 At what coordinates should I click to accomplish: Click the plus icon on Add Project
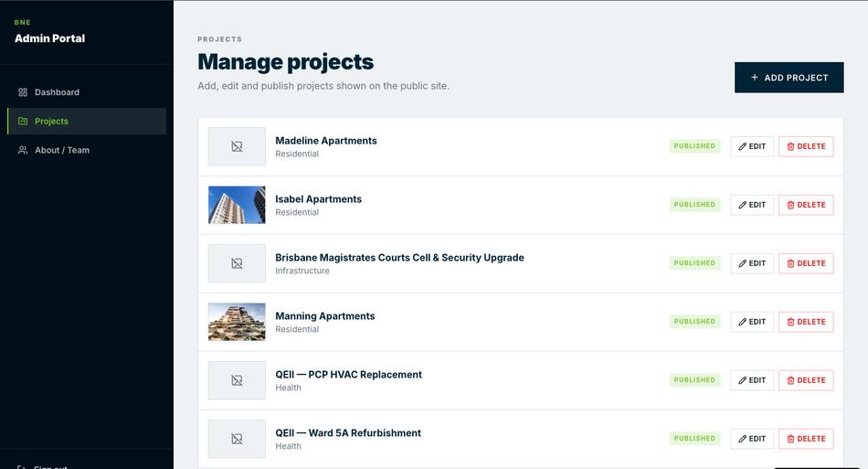pos(754,78)
